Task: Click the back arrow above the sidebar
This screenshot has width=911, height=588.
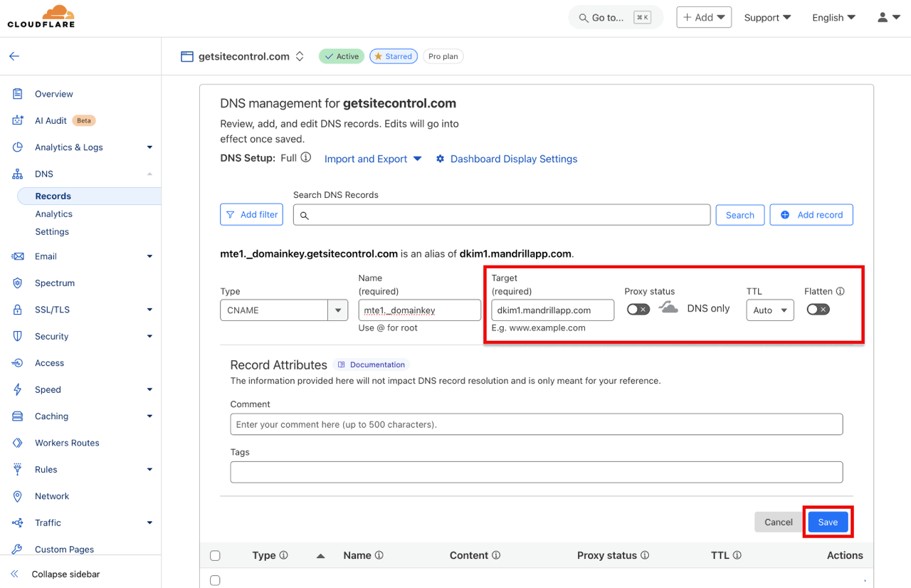Action: pyautogui.click(x=14, y=56)
